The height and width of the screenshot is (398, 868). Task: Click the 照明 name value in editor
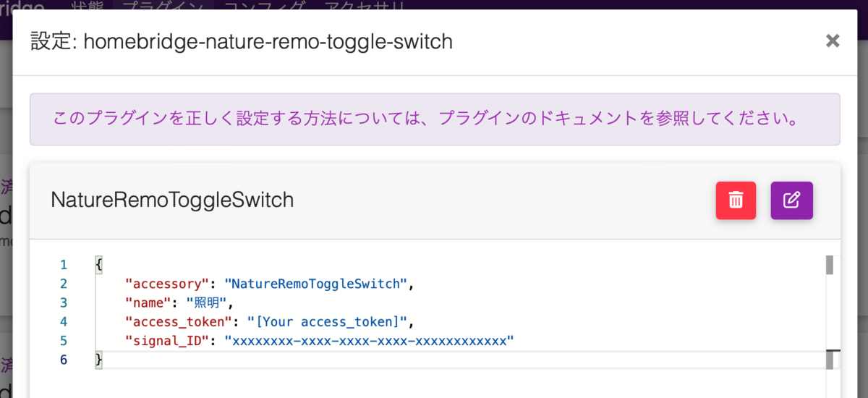[206, 302]
